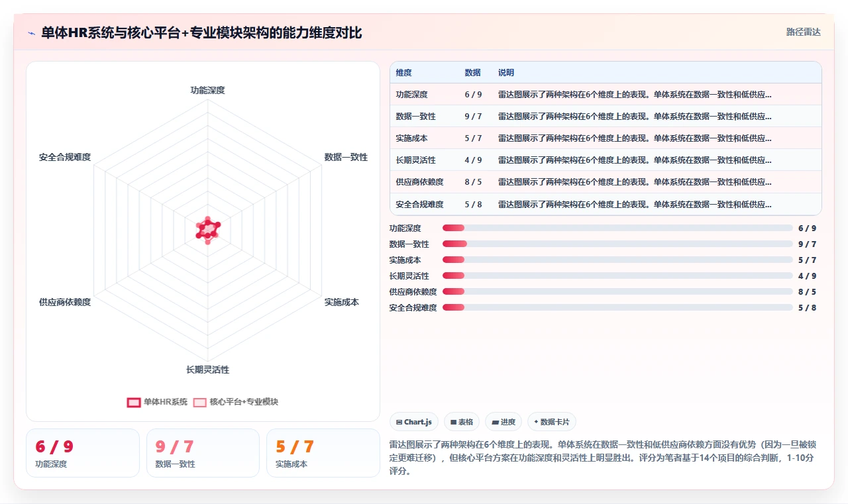Click the 功能深度 radar axis label
This screenshot has width=848, height=504.
[x=208, y=90]
